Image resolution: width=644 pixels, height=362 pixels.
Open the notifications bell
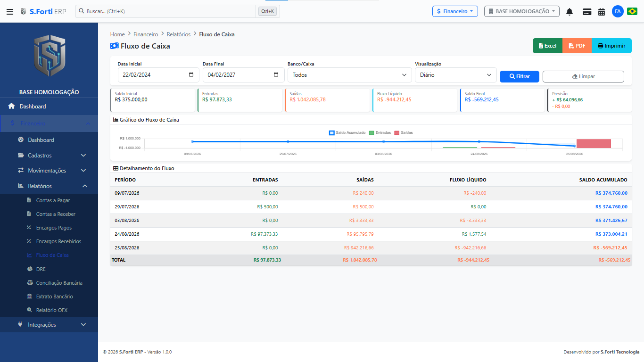(x=570, y=12)
